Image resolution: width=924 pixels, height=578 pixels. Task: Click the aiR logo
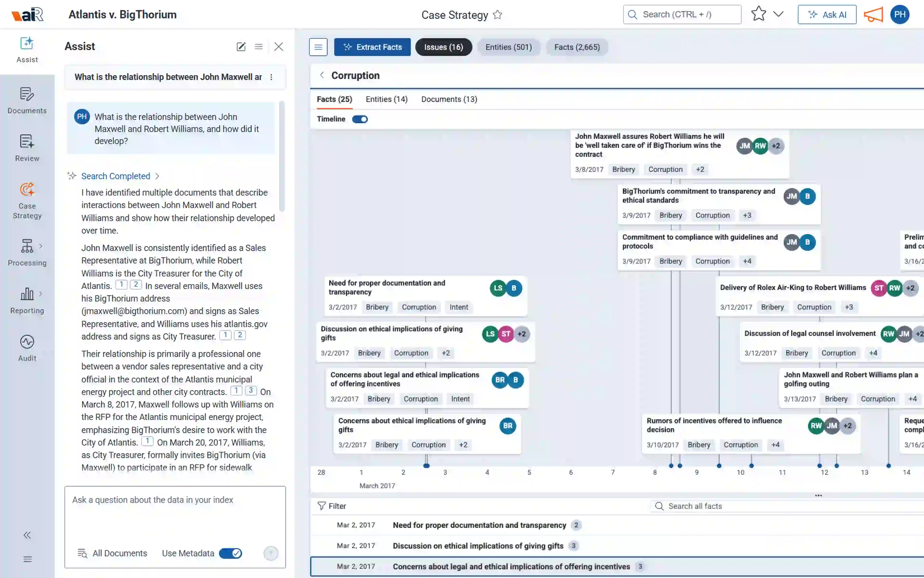coord(27,14)
